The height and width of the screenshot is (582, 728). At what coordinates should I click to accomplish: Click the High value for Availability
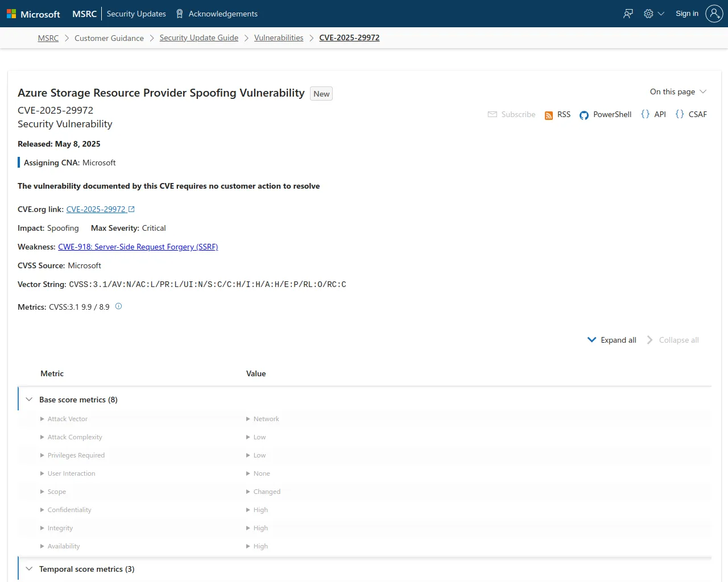tap(260, 546)
